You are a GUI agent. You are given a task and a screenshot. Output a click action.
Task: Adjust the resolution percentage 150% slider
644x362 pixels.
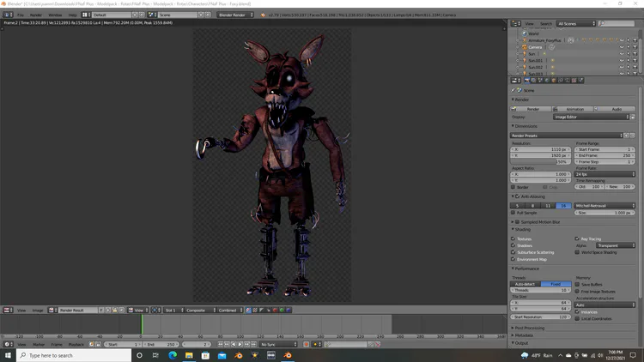[540, 162]
